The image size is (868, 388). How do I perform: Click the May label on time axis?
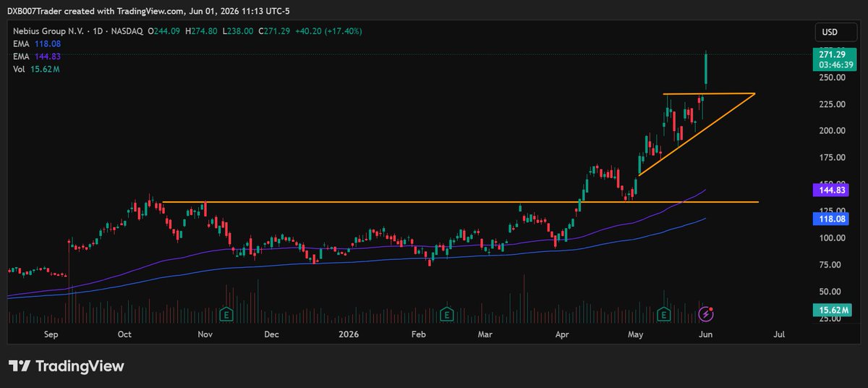pyautogui.click(x=635, y=335)
